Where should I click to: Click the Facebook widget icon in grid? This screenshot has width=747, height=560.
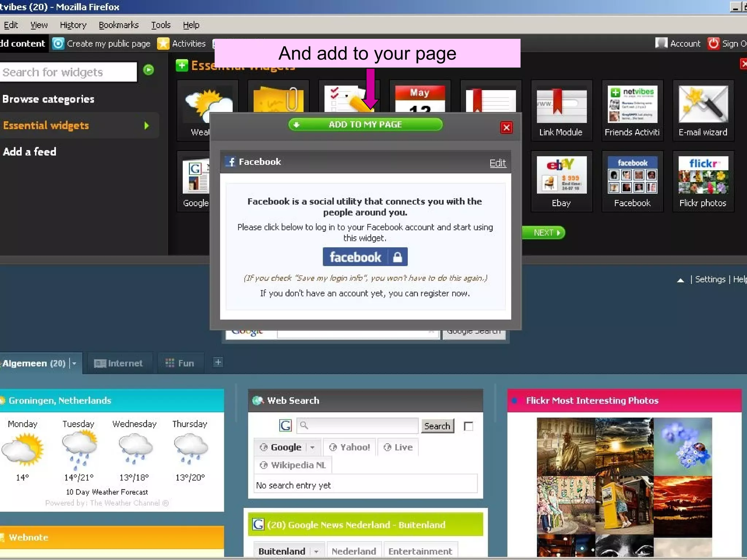(632, 175)
